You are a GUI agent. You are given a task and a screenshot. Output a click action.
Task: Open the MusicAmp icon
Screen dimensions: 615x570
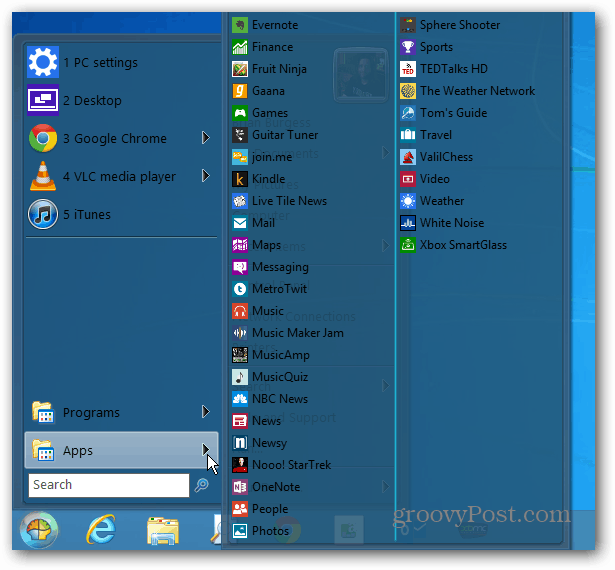[240, 355]
